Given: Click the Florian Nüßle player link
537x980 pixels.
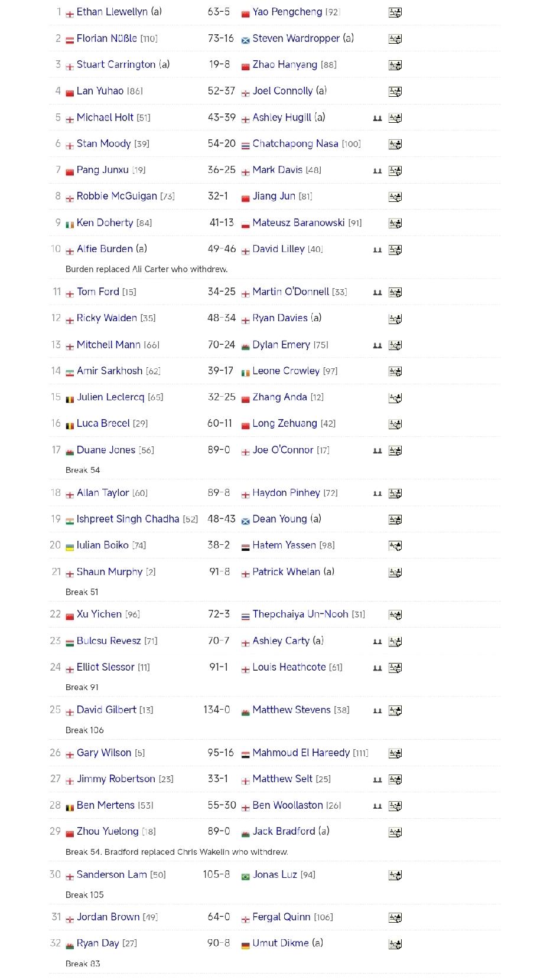Looking at the screenshot, I should point(106,38).
